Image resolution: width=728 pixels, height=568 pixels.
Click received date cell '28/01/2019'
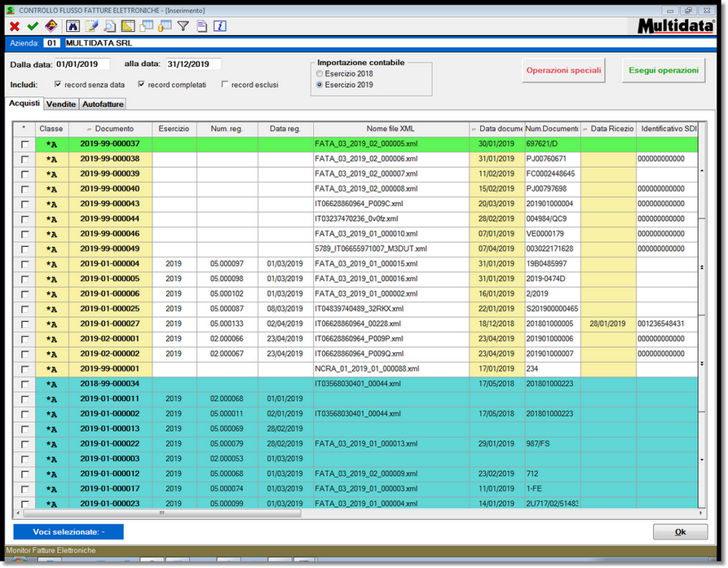pos(607,324)
